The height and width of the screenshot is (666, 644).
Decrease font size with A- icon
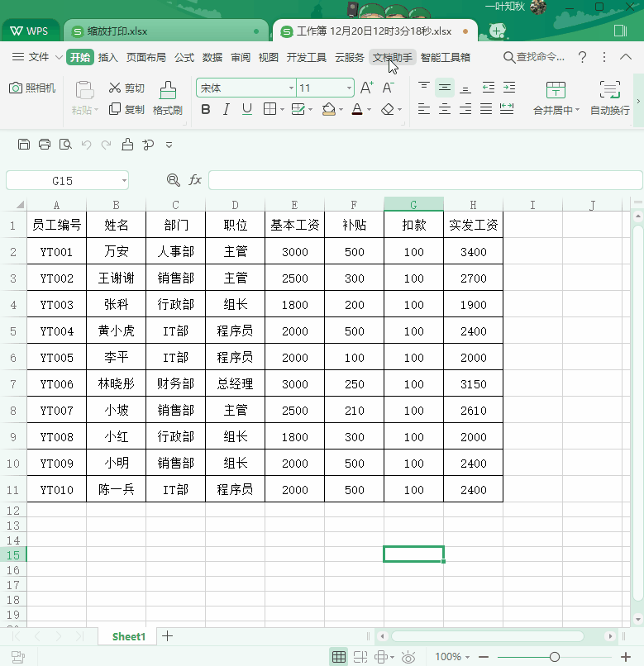tap(388, 88)
